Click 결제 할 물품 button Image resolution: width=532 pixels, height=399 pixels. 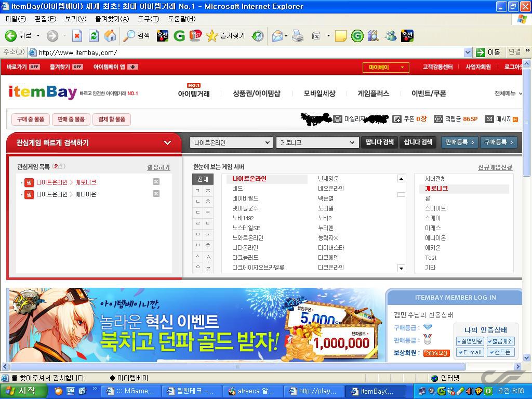coord(112,119)
